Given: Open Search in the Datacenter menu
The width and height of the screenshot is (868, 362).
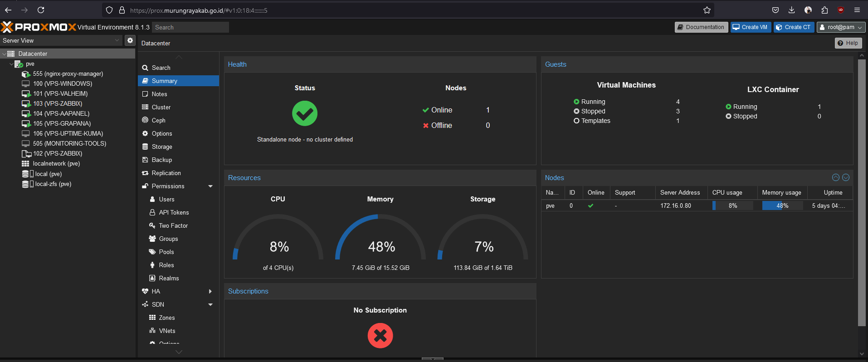Looking at the screenshot, I should point(178,68).
